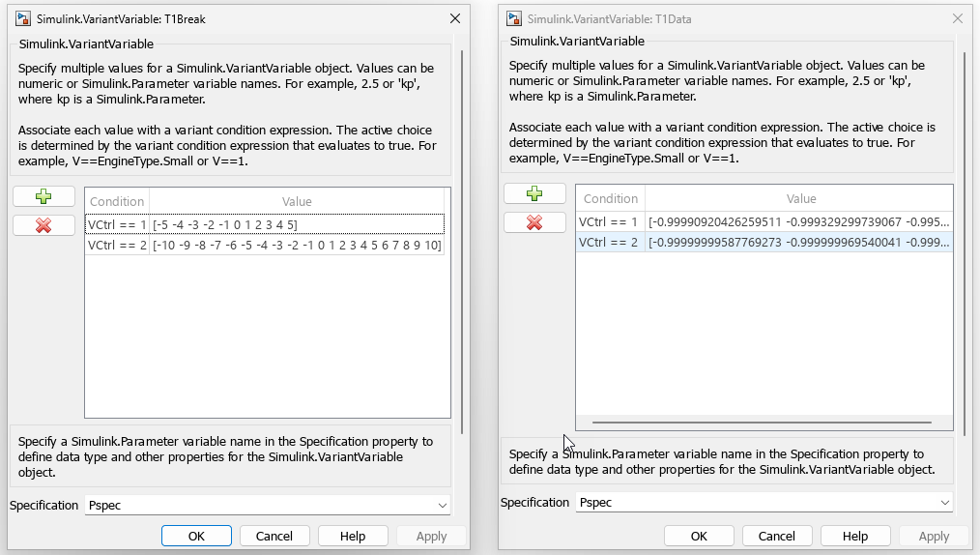
Task: Add a new value row in T1Break dialog
Action: pyautogui.click(x=43, y=196)
